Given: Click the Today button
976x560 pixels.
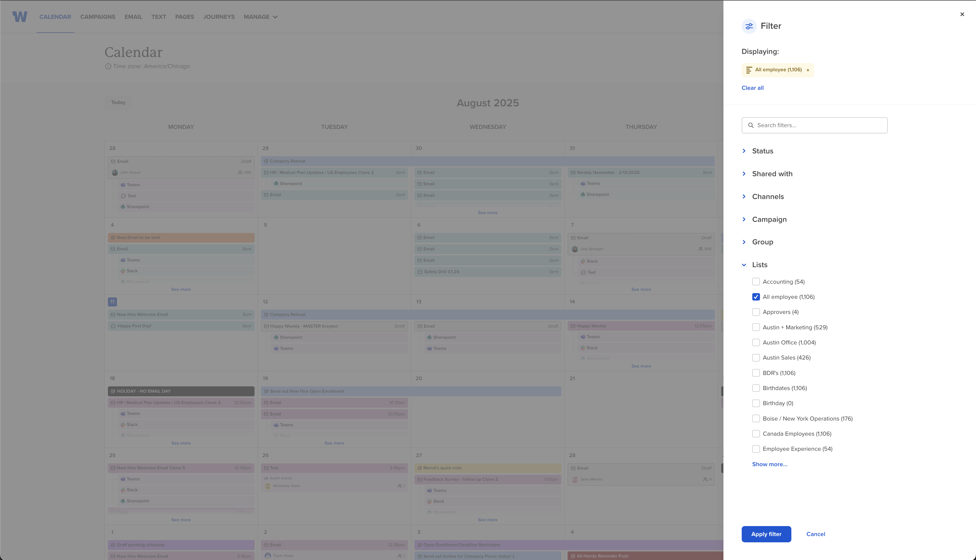Looking at the screenshot, I should click(x=118, y=103).
